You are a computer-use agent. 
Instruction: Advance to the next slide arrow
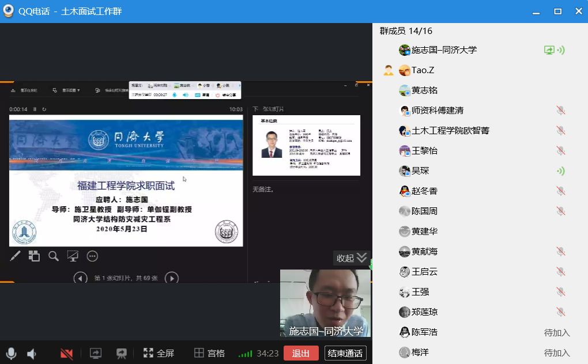(172, 278)
